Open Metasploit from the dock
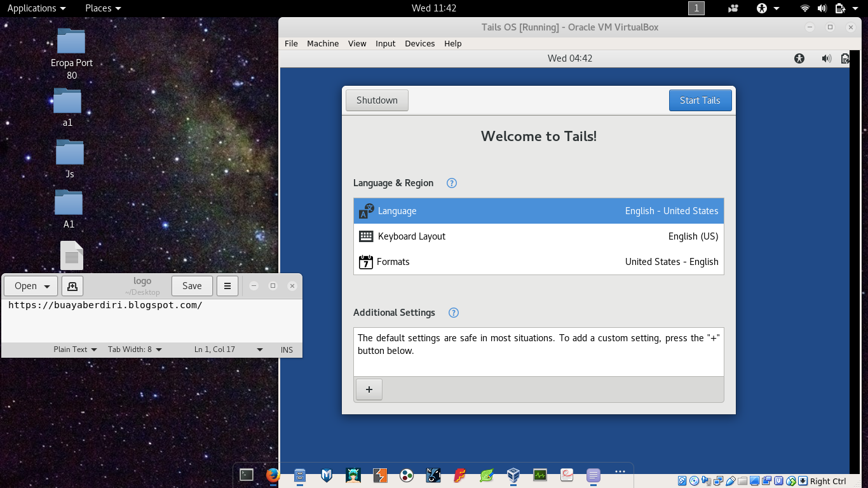Image resolution: width=868 pixels, height=488 pixels. pos(326,475)
